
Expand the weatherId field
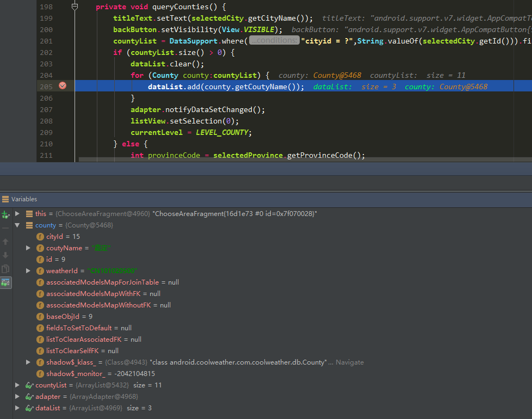pos(28,271)
